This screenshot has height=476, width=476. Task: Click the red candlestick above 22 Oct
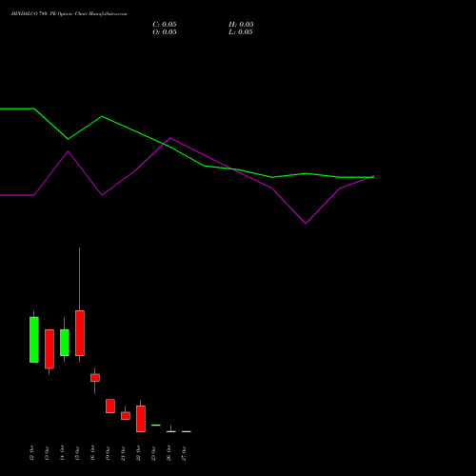141,419
